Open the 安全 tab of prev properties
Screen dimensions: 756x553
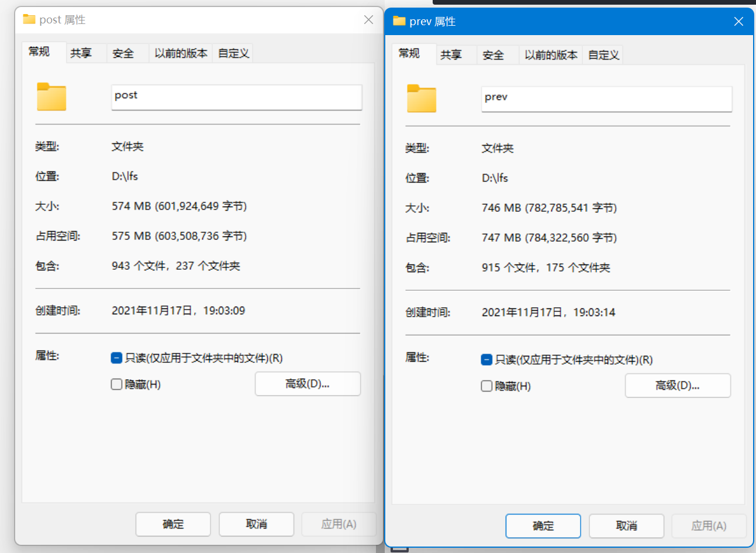click(x=494, y=54)
